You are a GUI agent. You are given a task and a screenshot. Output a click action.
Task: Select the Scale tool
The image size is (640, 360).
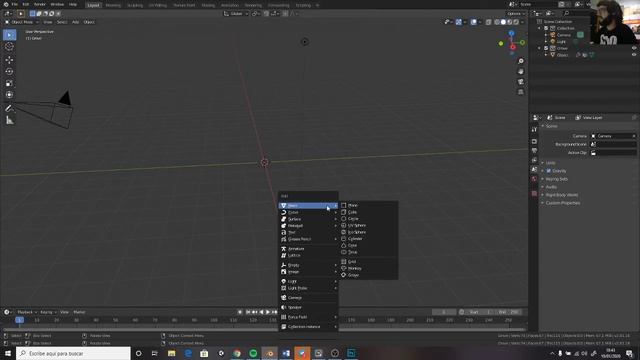pos(9,83)
